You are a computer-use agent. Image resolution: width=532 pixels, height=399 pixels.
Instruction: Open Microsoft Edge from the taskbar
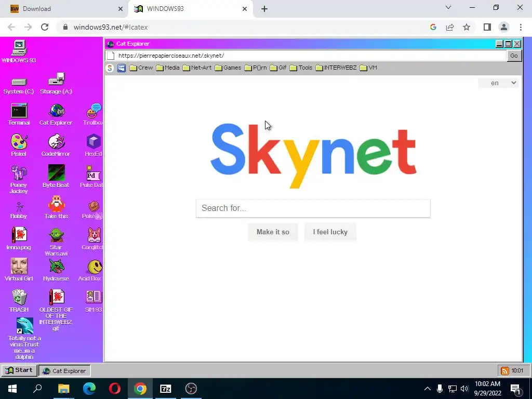pos(89,389)
